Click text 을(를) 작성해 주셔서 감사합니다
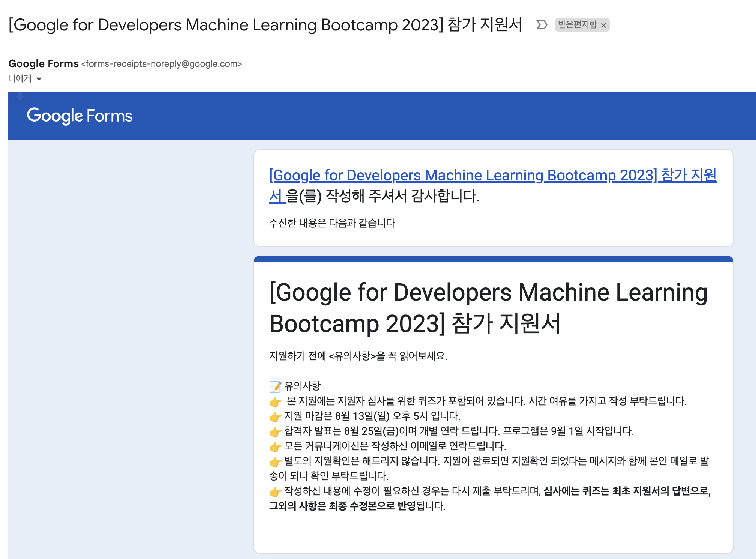Viewport: 756px width, 559px height. tap(383, 196)
